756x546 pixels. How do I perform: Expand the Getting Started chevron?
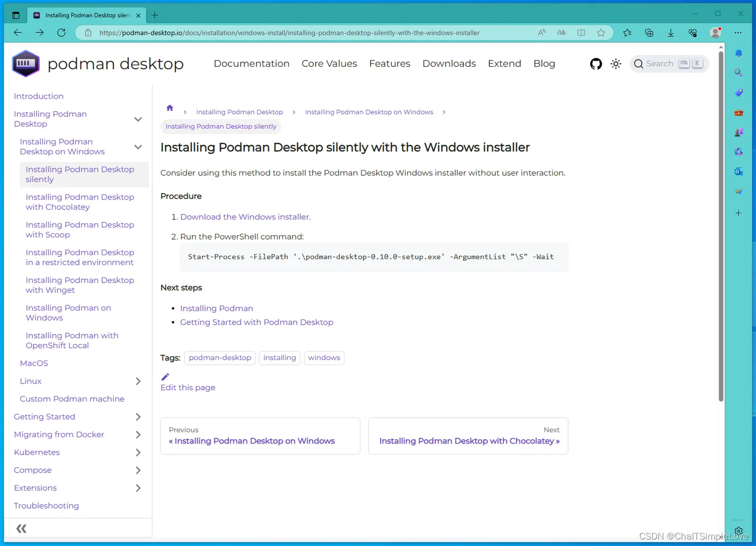[x=138, y=417]
